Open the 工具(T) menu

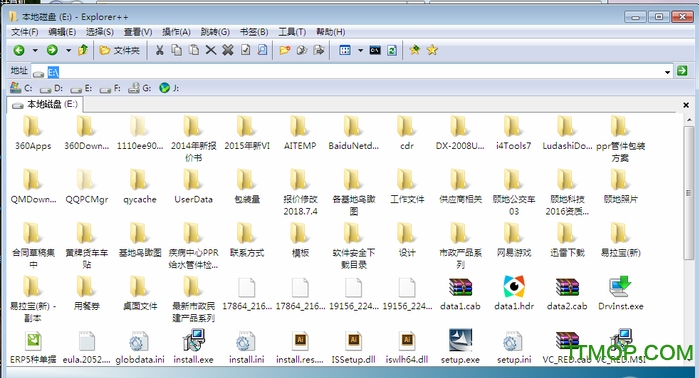(x=292, y=32)
